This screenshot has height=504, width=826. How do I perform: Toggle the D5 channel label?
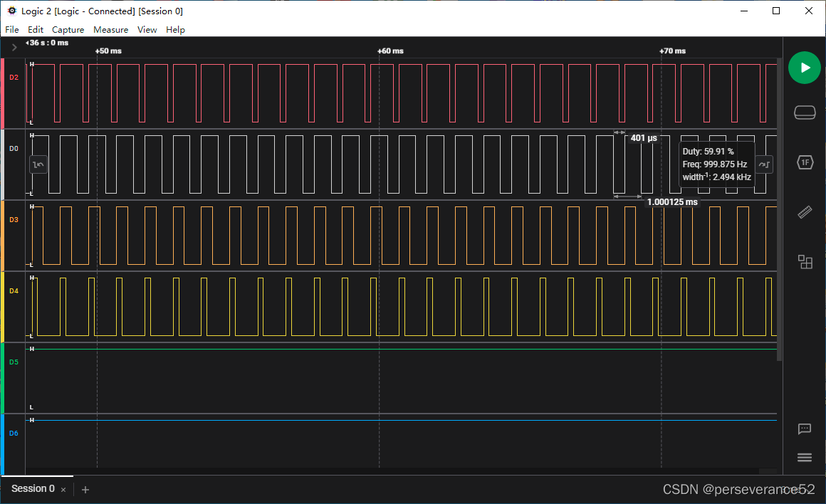coord(14,362)
